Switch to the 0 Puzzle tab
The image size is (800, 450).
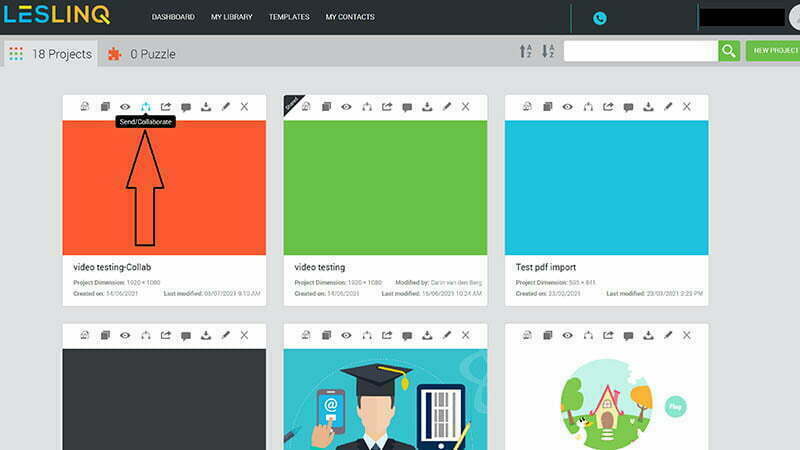coord(141,54)
